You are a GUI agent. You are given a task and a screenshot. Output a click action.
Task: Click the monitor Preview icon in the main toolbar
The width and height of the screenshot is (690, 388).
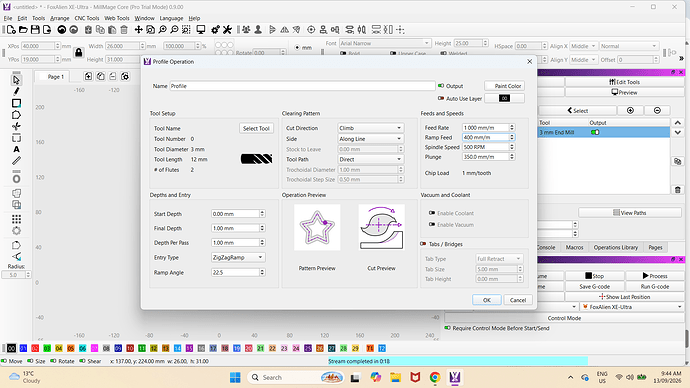(201, 29)
